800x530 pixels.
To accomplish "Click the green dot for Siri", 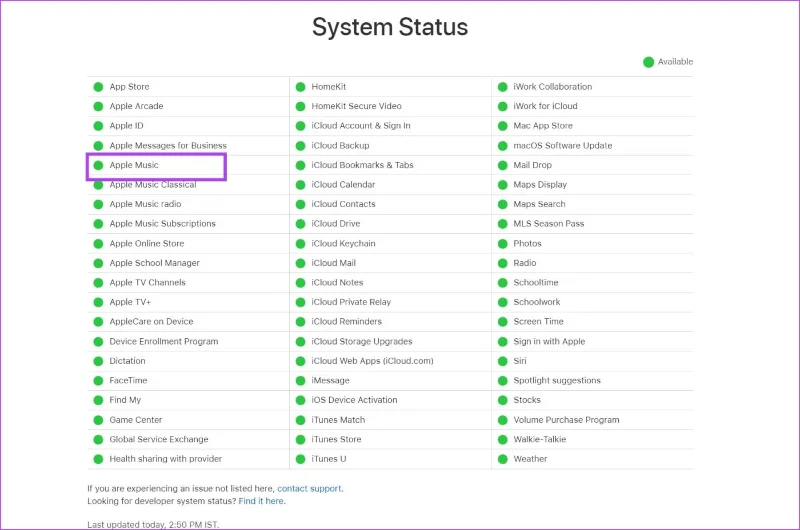I will pos(503,361).
